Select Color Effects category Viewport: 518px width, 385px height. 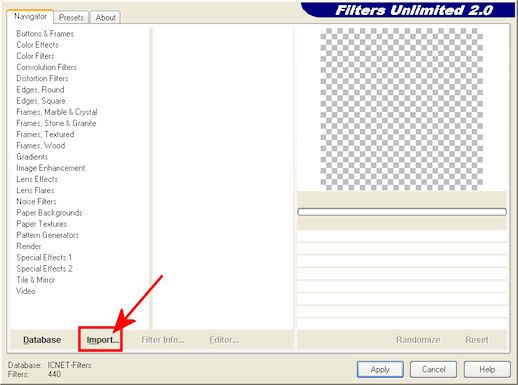click(37, 45)
